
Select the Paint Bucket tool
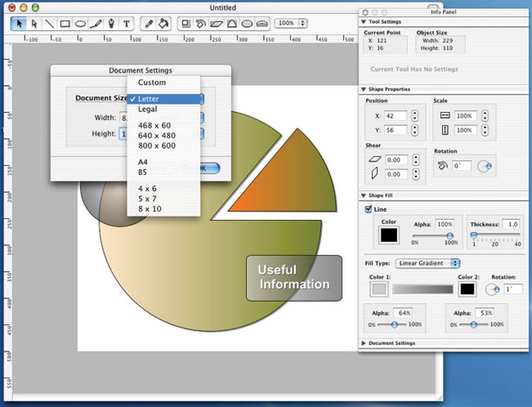164,23
